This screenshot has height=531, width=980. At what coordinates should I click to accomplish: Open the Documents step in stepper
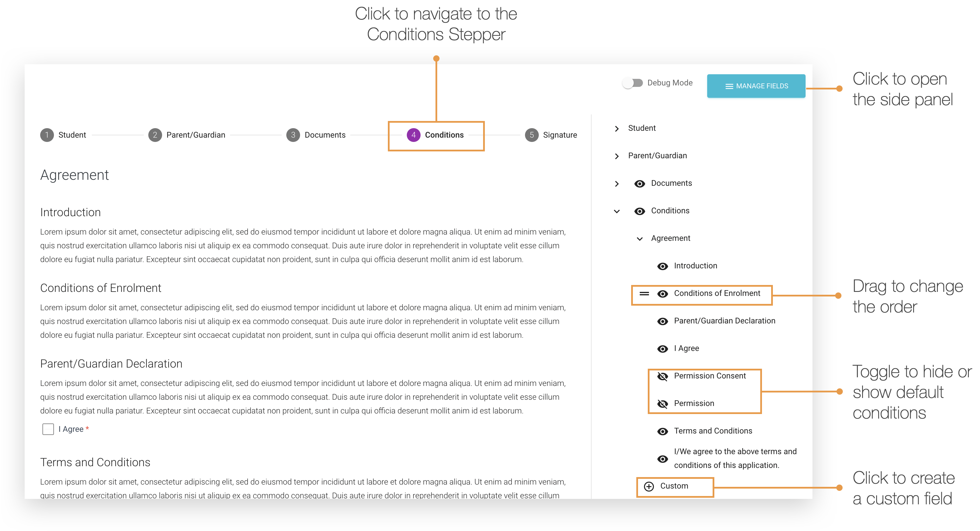click(315, 135)
